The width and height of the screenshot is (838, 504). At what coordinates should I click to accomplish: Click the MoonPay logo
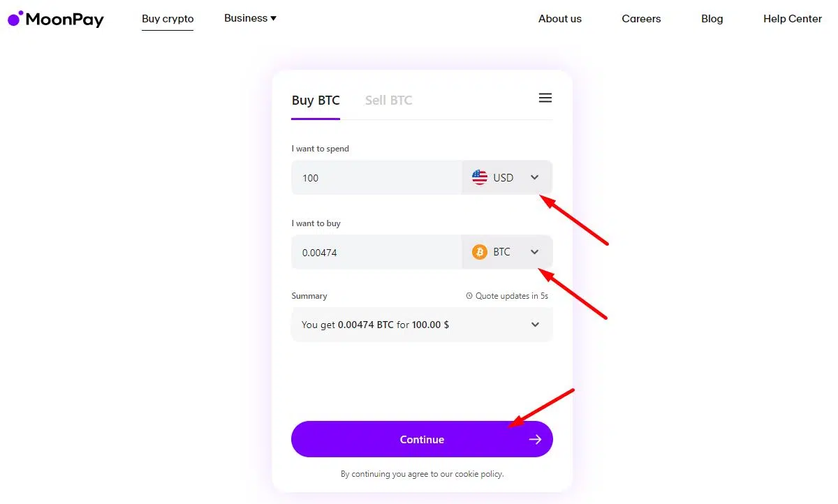coord(56,19)
